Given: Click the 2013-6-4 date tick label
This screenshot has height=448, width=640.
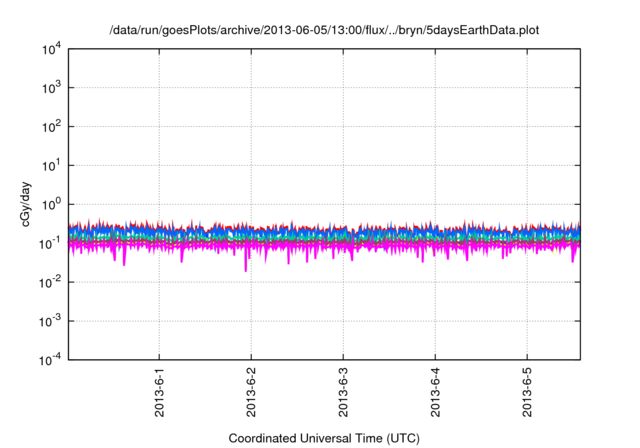Looking at the screenshot, I should [436, 392].
